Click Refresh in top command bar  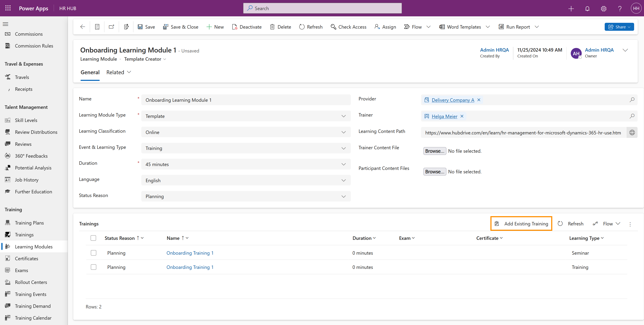(311, 27)
